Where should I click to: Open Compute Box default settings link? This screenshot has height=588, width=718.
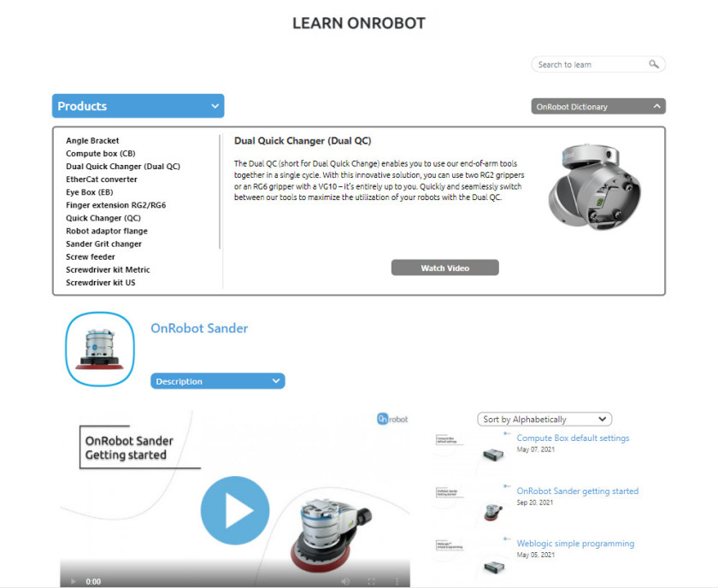click(x=573, y=438)
